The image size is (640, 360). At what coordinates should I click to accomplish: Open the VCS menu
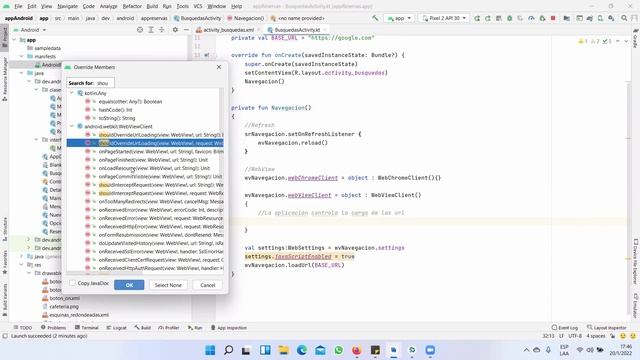(x=198, y=6)
